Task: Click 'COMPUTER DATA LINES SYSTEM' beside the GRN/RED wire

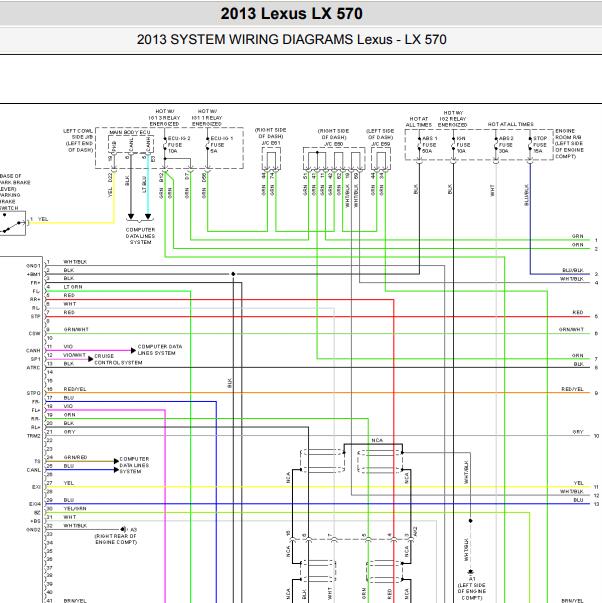Action: pyautogui.click(x=134, y=465)
